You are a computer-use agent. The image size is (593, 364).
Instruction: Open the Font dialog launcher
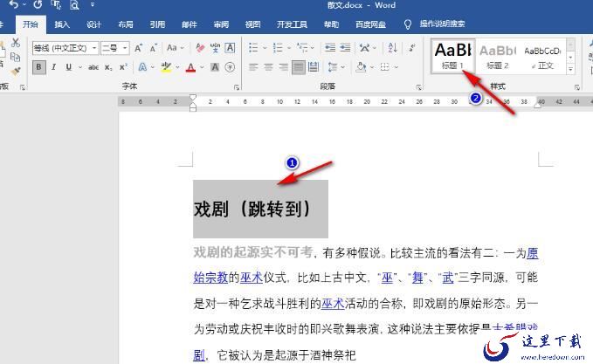[x=237, y=87]
